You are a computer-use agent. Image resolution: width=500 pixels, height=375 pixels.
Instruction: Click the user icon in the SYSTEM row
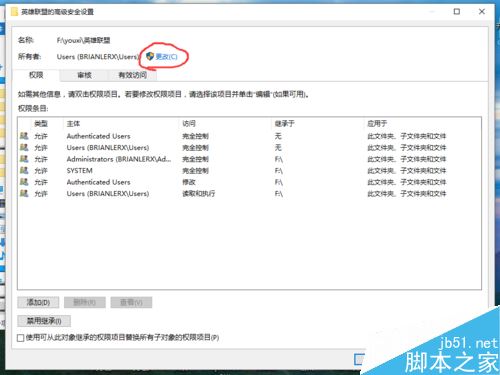[x=24, y=170]
